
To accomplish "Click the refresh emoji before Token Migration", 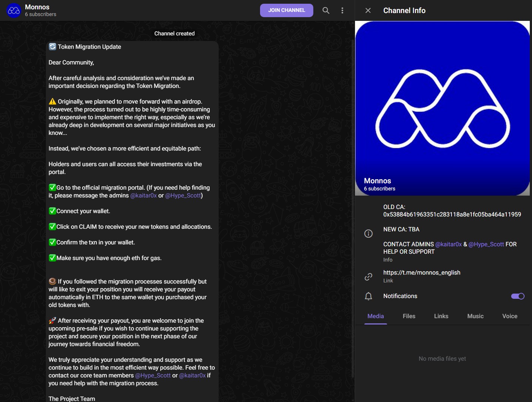I will pos(53,47).
